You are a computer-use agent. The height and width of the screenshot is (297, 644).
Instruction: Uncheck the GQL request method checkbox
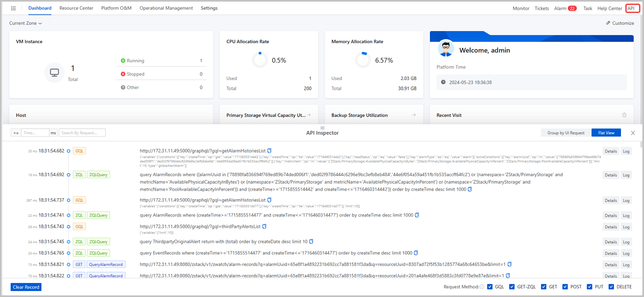[x=490, y=287]
